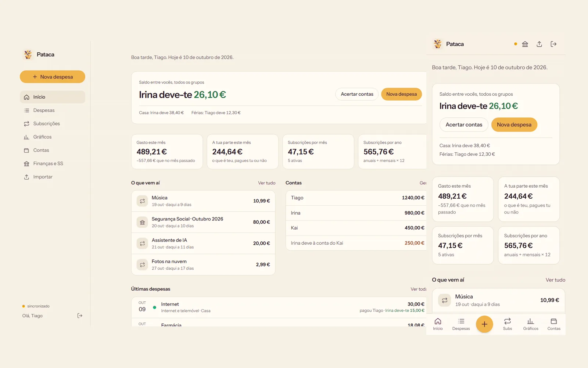Viewport: 588px width, 368px height.
Task: Switch to Gráficos tab in mobile bottom bar
Action: [531, 324]
